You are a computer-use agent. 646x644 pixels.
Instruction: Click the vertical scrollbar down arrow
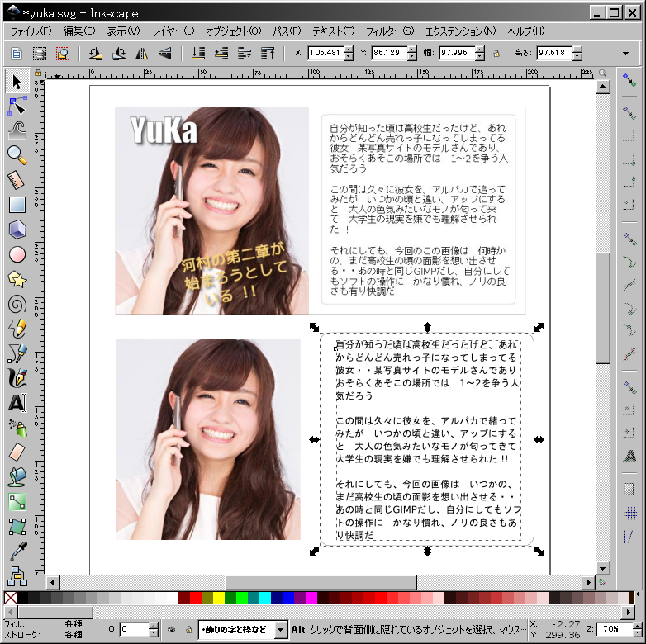[603, 568]
